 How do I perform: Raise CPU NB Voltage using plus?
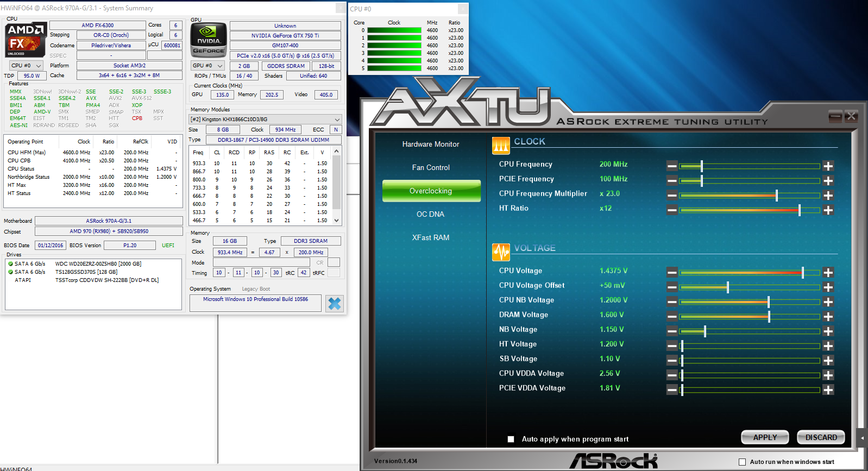(828, 302)
